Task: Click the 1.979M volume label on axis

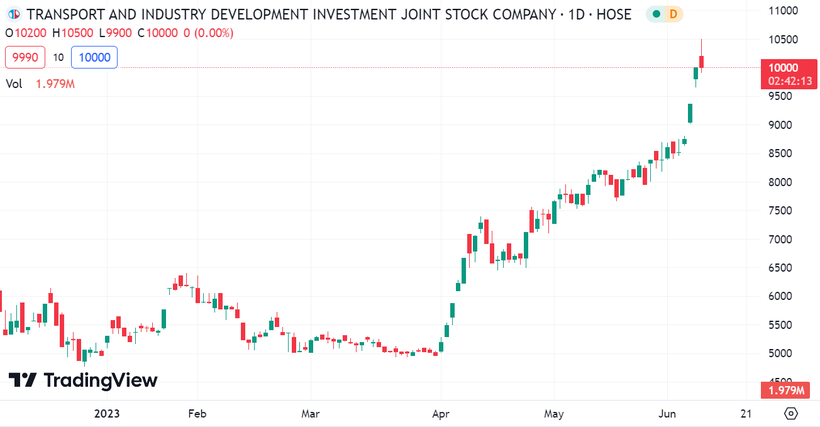Action: point(782,388)
